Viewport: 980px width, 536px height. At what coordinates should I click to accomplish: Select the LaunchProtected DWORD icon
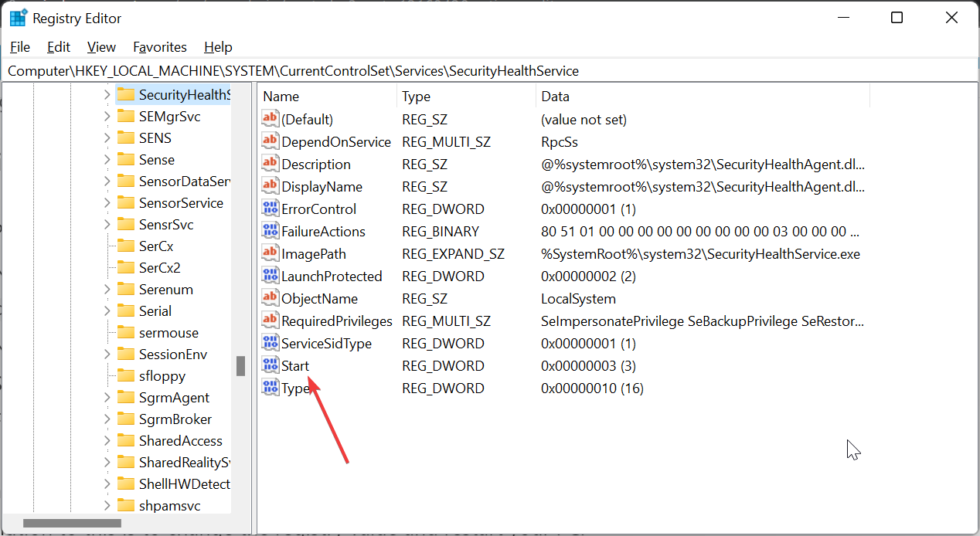pyautogui.click(x=270, y=276)
